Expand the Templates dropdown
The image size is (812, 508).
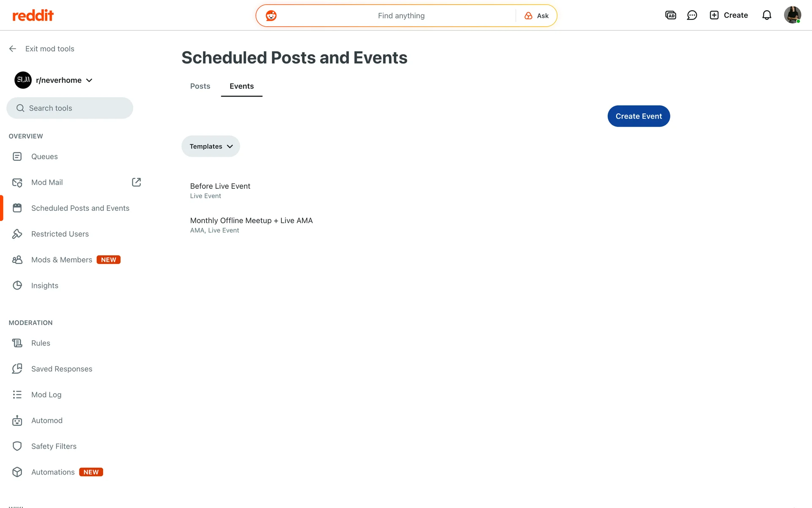coord(211,146)
